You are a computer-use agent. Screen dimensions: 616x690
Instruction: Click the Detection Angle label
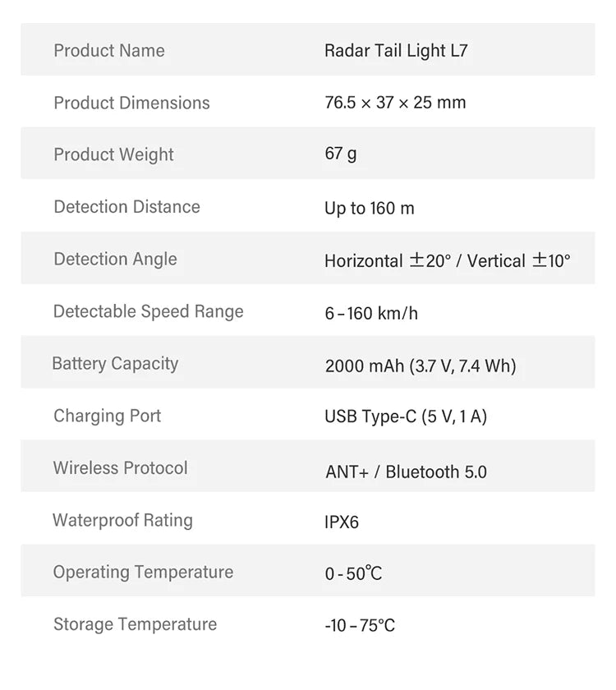[115, 259]
